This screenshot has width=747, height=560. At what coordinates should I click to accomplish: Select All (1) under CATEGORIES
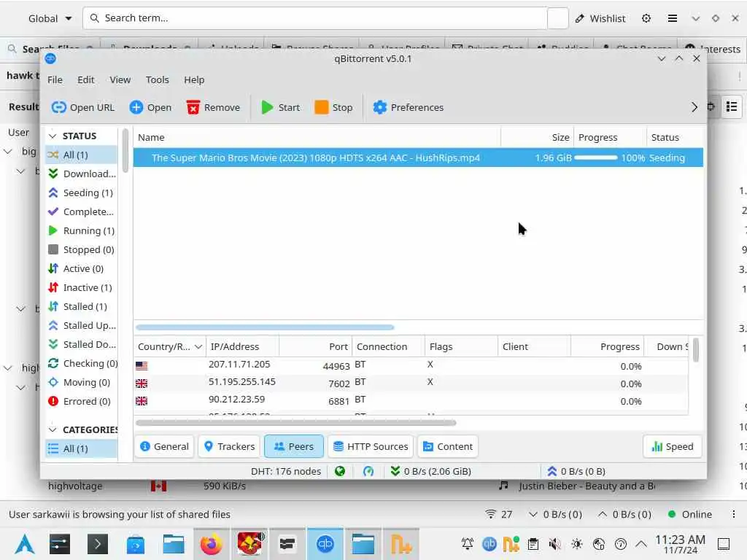pyautogui.click(x=82, y=449)
